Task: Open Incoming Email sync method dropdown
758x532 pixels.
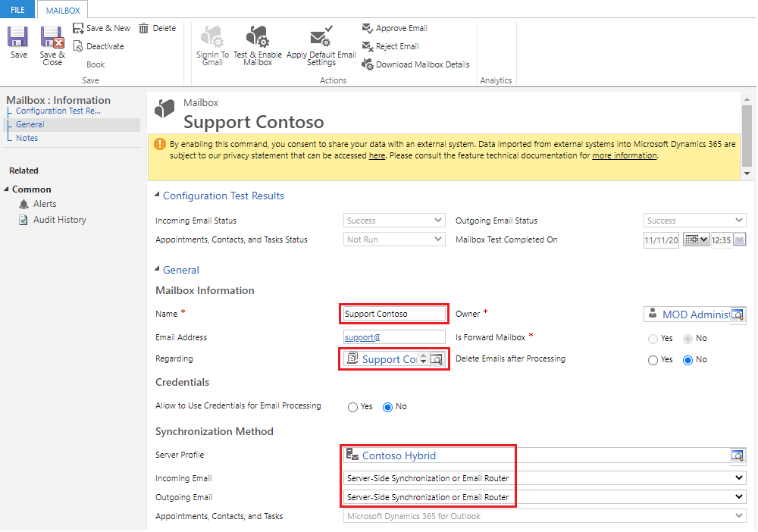Action: [x=545, y=478]
